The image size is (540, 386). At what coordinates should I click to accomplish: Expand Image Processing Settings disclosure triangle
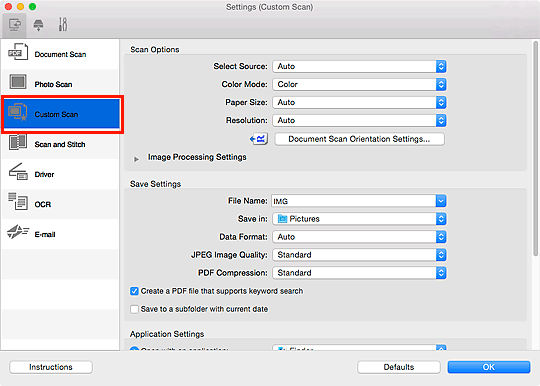136,159
